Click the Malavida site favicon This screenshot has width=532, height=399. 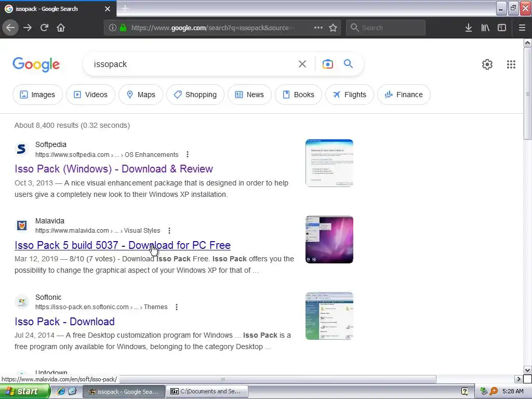(22, 225)
